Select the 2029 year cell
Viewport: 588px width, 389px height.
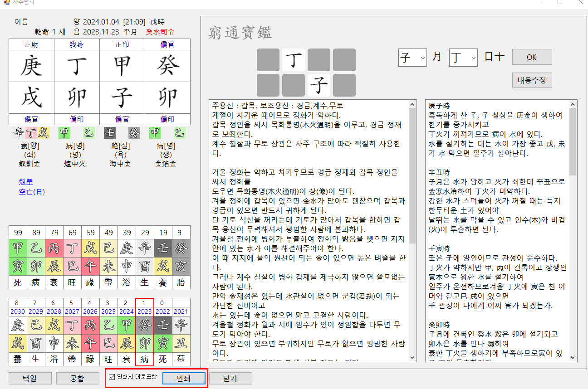tap(36, 311)
